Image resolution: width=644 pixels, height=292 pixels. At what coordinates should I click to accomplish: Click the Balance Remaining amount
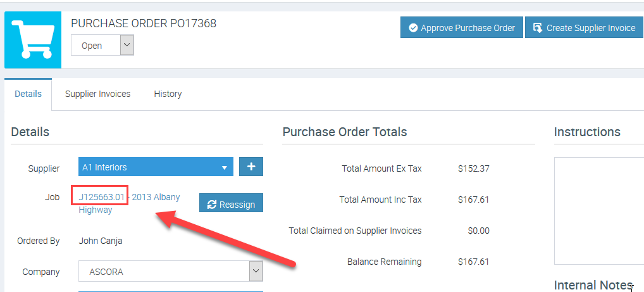[x=473, y=262]
